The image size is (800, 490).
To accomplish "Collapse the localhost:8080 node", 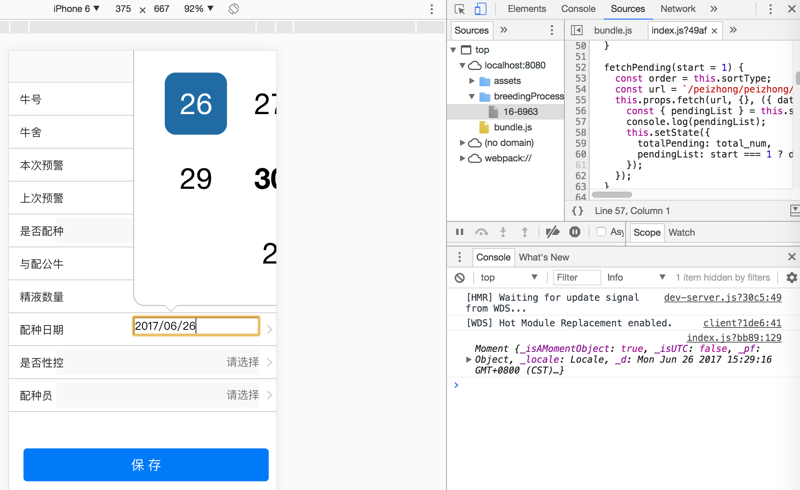I will (462, 65).
